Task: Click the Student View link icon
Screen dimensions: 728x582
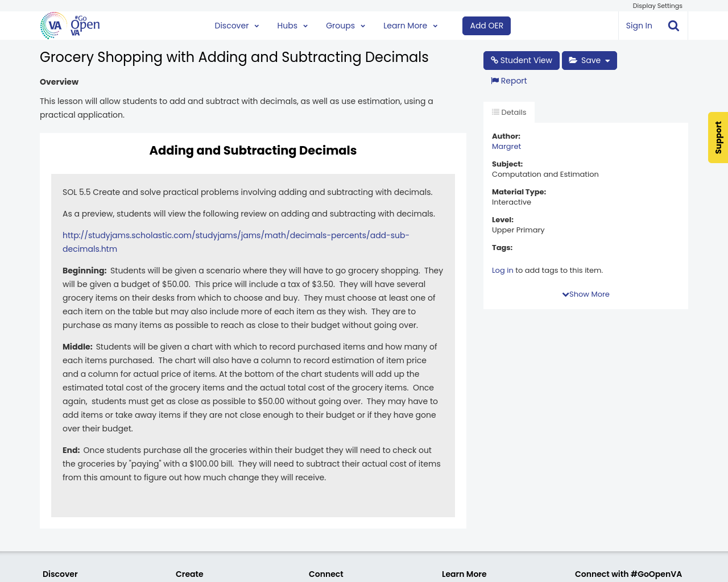Action: click(x=494, y=60)
